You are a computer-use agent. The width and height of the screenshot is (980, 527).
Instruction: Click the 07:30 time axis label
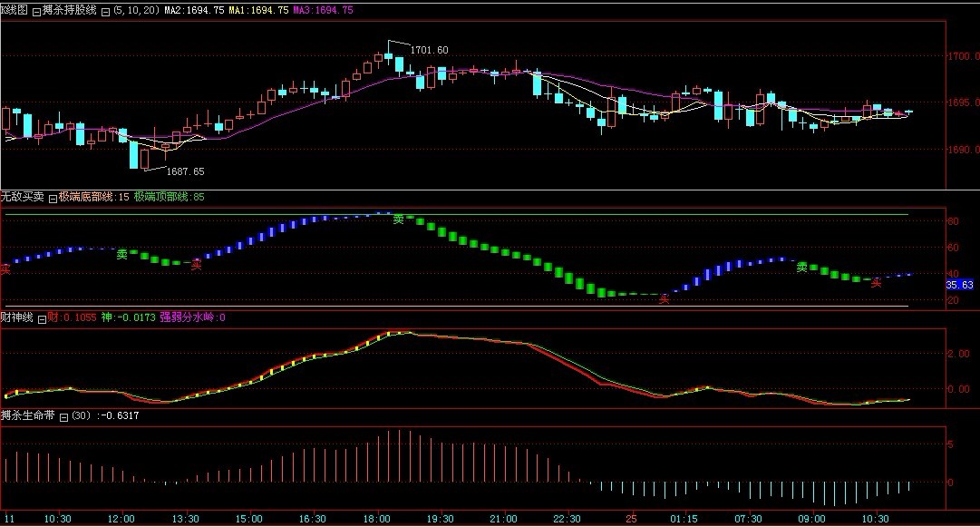pyautogui.click(x=748, y=519)
